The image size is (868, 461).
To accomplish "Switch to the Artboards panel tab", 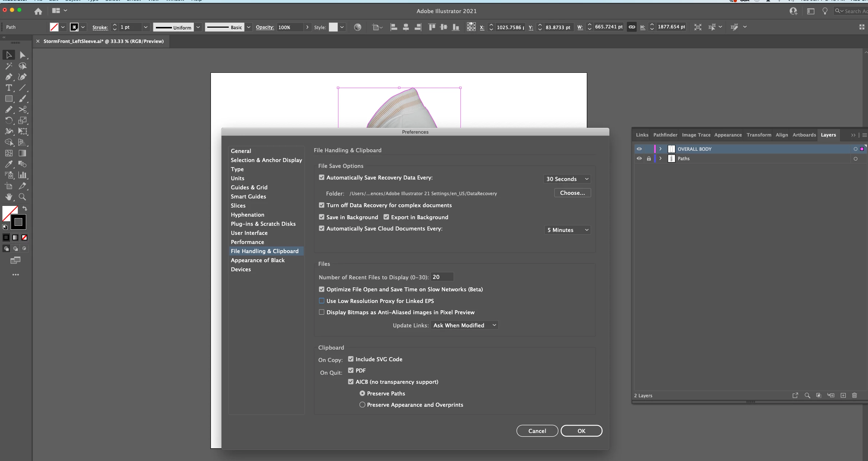I will 804,135.
